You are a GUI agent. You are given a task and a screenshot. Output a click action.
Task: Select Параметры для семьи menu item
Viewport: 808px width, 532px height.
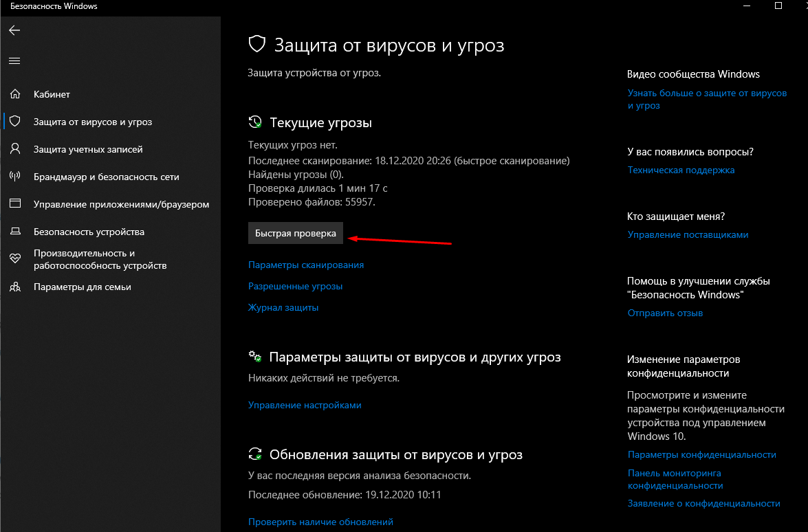pos(82,287)
